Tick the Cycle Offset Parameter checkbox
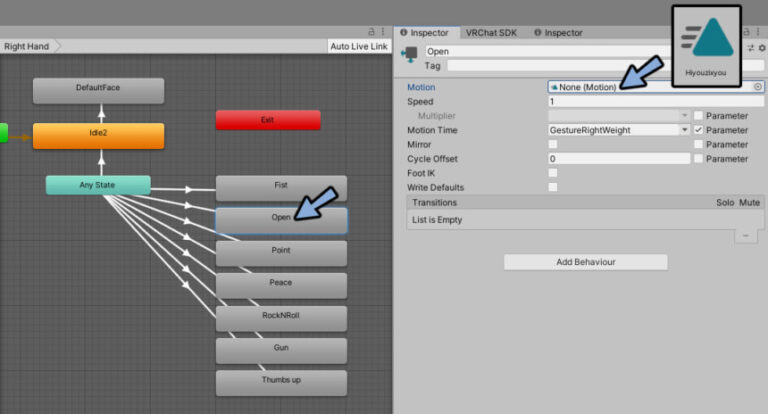Viewport: 768px width, 414px height. 698,159
